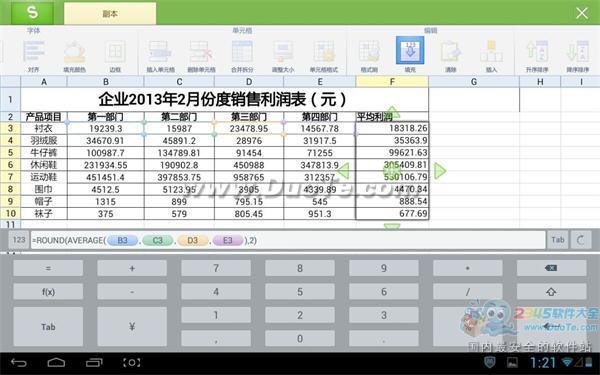Click the 羽绒服 product cell

[x=44, y=141]
